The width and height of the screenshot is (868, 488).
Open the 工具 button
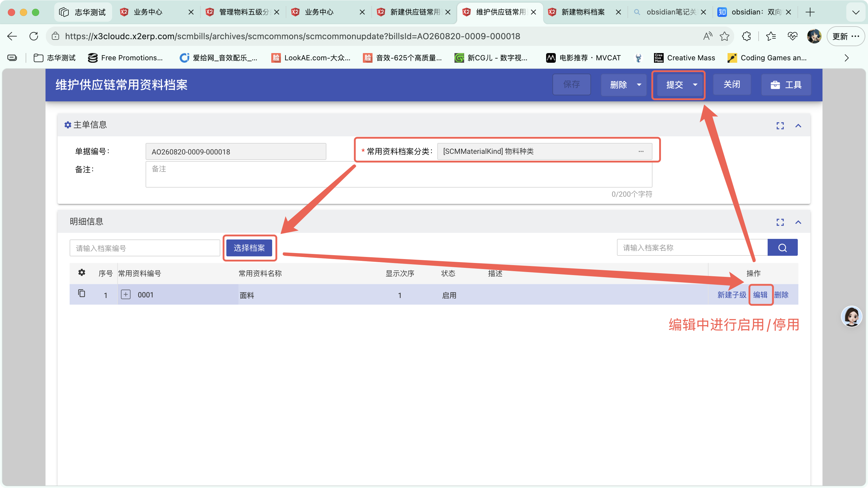pyautogui.click(x=786, y=85)
